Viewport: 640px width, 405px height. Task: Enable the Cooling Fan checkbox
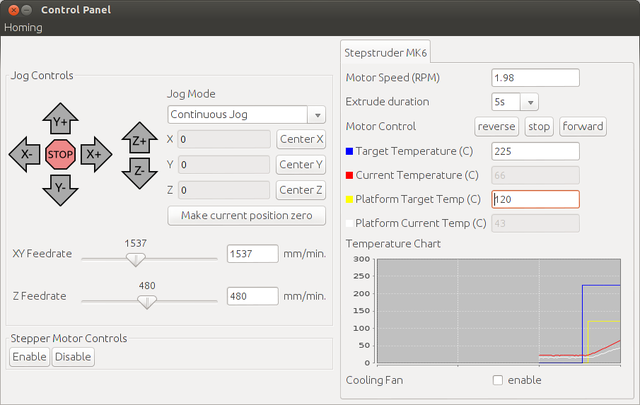498,380
